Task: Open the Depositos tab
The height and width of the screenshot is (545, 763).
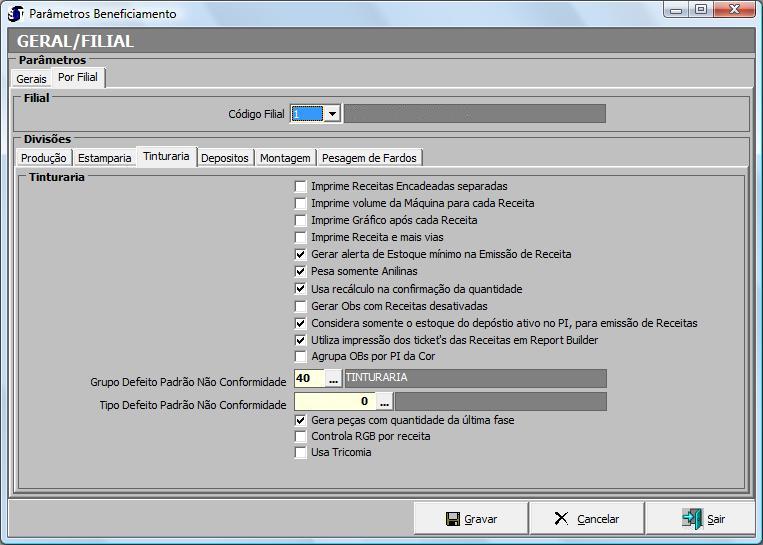Action: [x=225, y=158]
